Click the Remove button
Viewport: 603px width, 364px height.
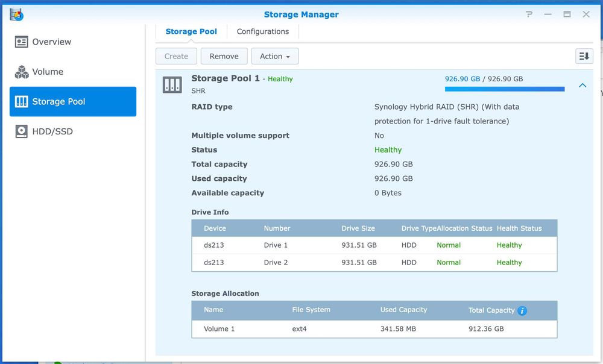tap(224, 56)
